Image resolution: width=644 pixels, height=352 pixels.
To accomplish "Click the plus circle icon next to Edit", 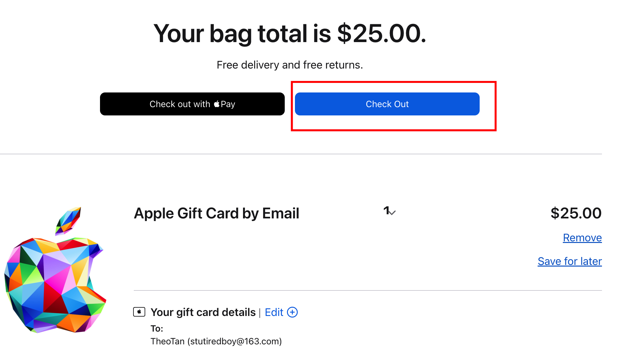I will (x=292, y=312).
